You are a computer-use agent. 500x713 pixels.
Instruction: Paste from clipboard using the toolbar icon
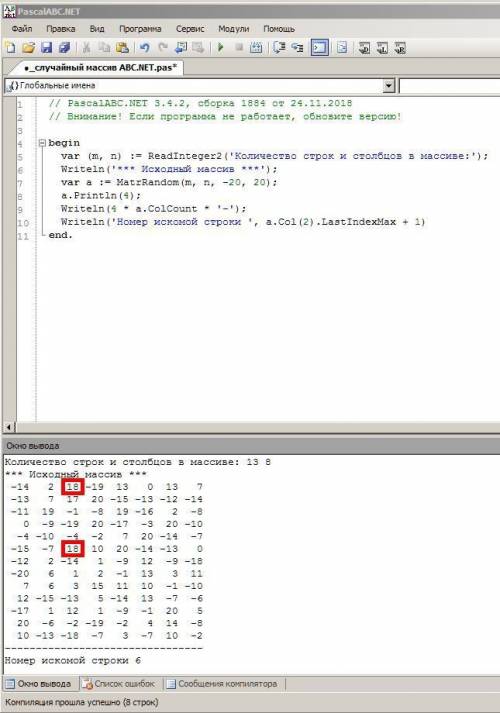[x=122, y=48]
